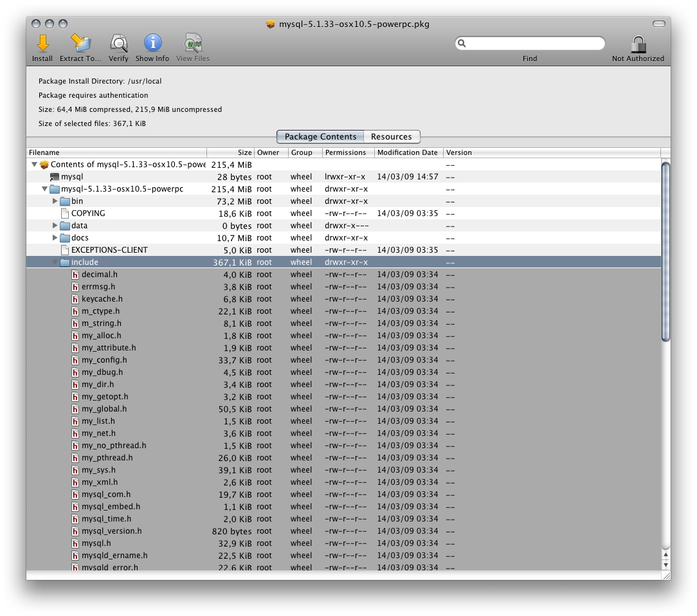697x616 pixels.
Task: Click the my_xml.h file name
Action: [100, 482]
